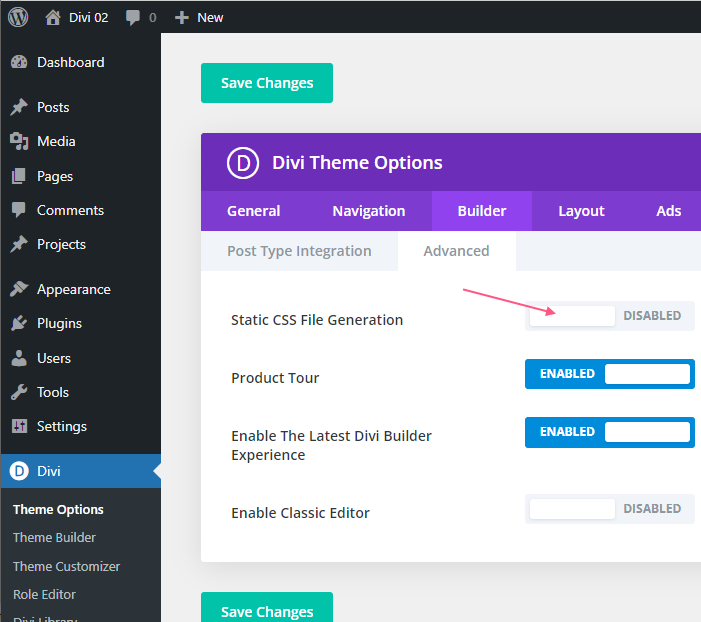This screenshot has width=701, height=622.
Task: Disable the Product Tour toggle
Action: point(610,374)
